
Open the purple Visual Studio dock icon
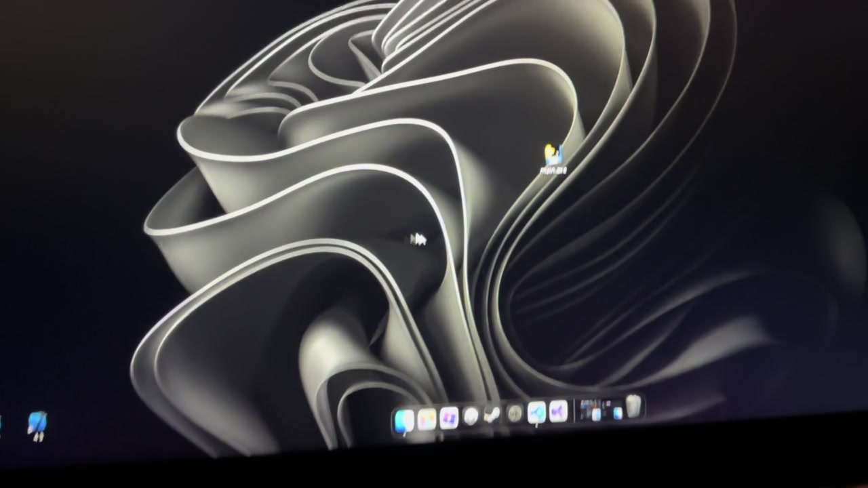(558, 411)
